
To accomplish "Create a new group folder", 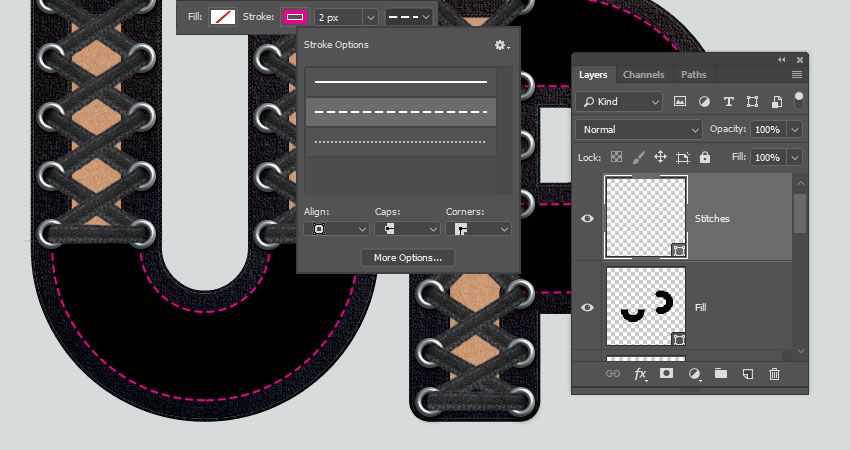I will pos(720,374).
